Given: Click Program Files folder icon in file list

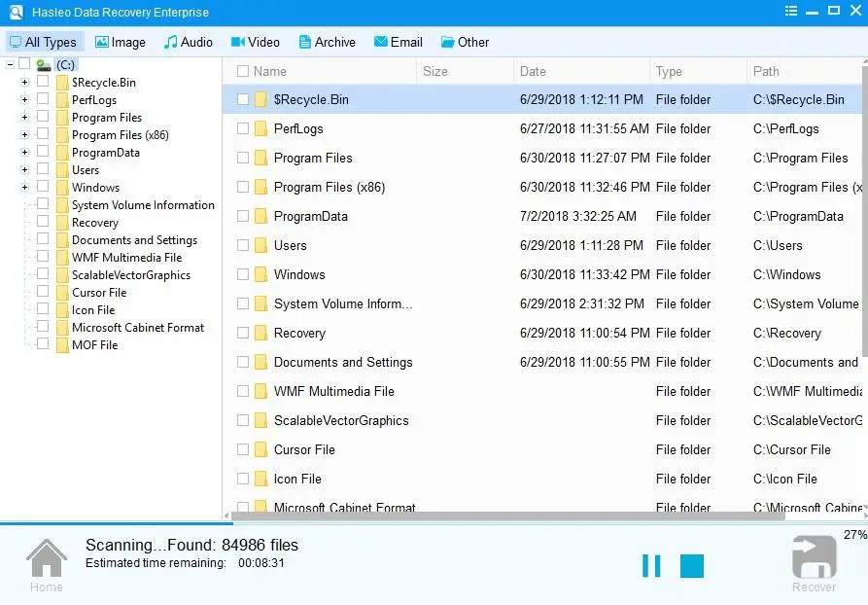Looking at the screenshot, I should [260, 158].
